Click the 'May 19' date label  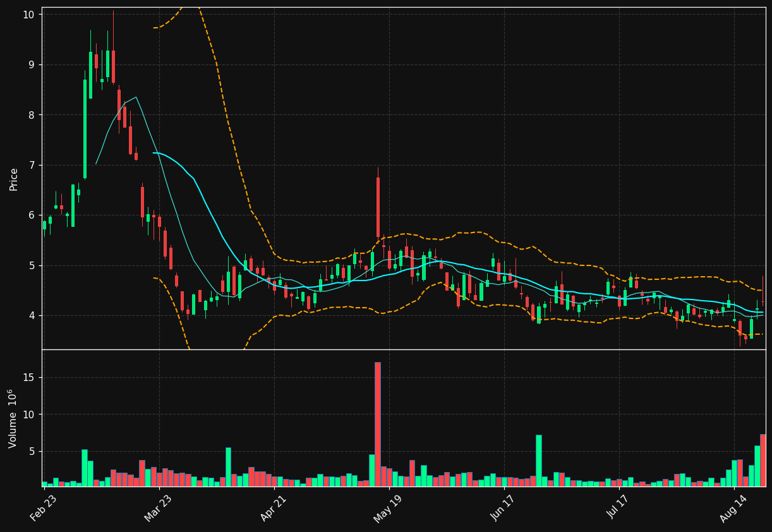(x=388, y=509)
